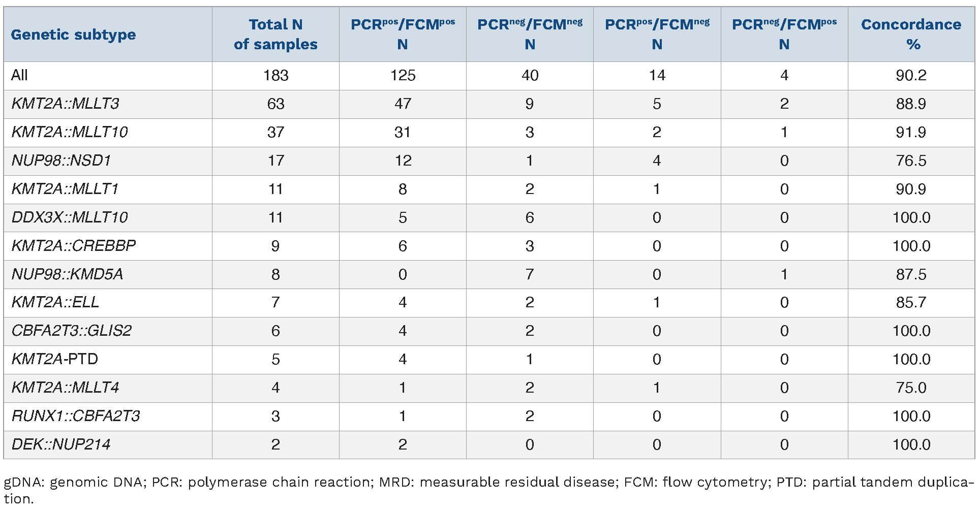Click the 75.0 concordance value
Image resolution: width=980 pixels, height=511 pixels.
point(911,388)
